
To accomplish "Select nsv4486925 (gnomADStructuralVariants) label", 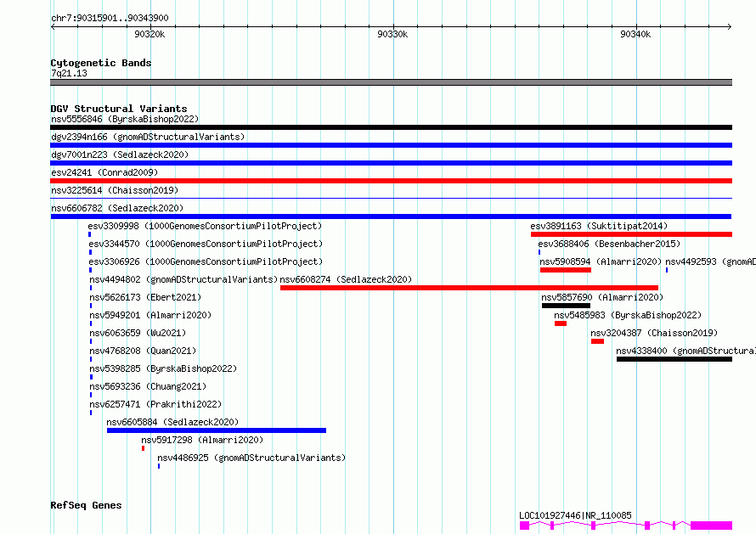I will 251,458.
